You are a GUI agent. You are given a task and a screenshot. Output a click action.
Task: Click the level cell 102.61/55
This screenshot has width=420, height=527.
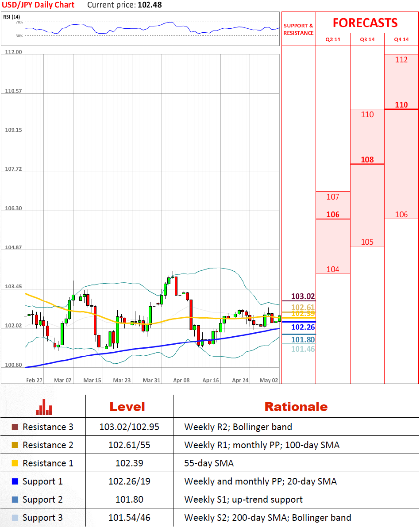pos(129,445)
